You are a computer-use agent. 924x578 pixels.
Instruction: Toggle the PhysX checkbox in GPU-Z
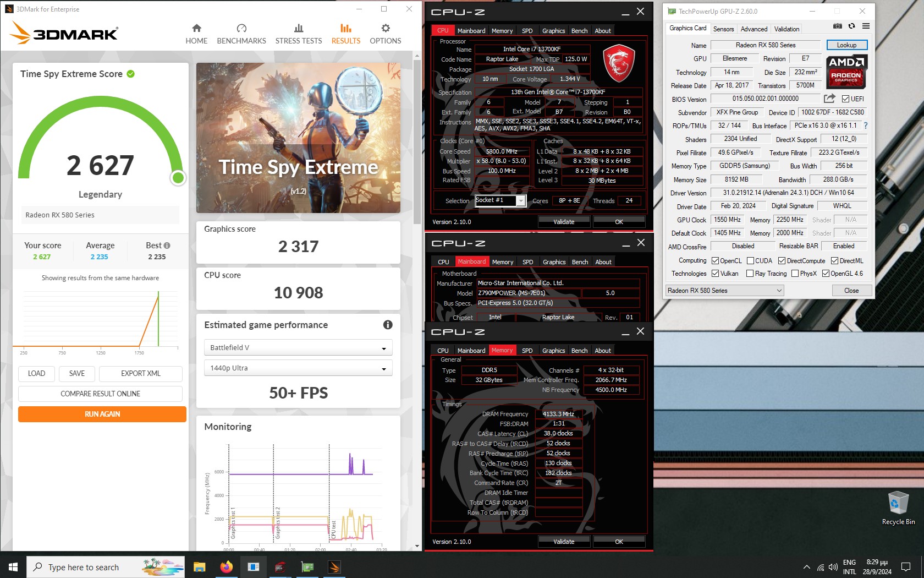click(x=795, y=274)
